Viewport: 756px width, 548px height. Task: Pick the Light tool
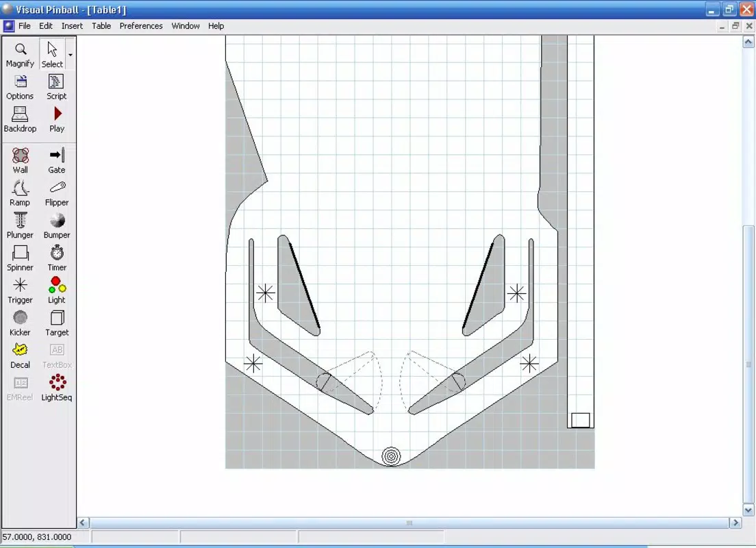(x=56, y=291)
